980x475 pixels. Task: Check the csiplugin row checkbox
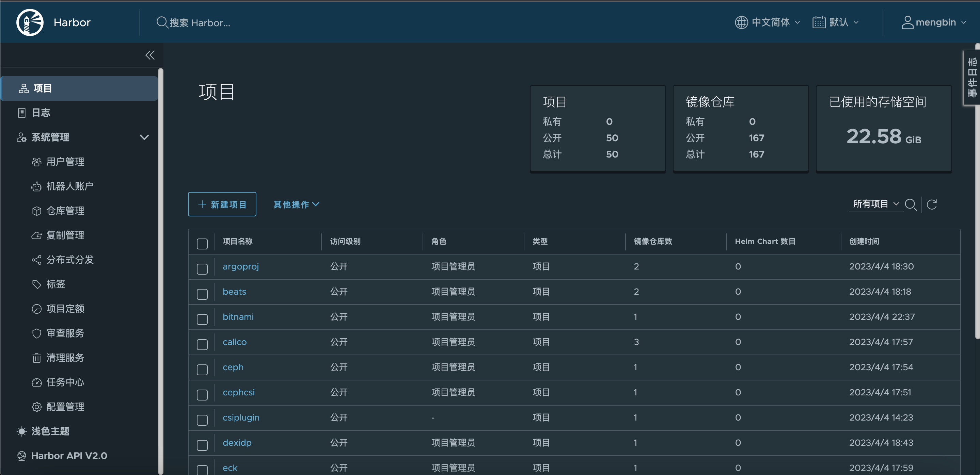click(202, 420)
